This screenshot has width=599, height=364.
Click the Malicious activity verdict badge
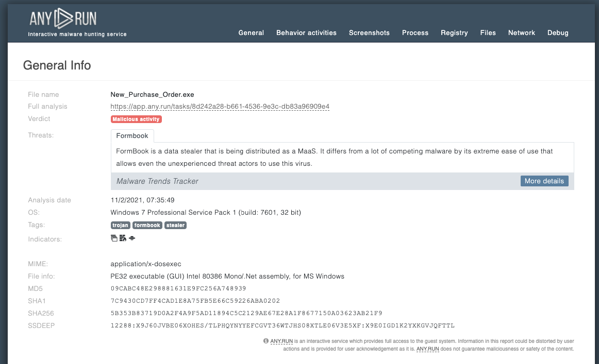coord(136,119)
